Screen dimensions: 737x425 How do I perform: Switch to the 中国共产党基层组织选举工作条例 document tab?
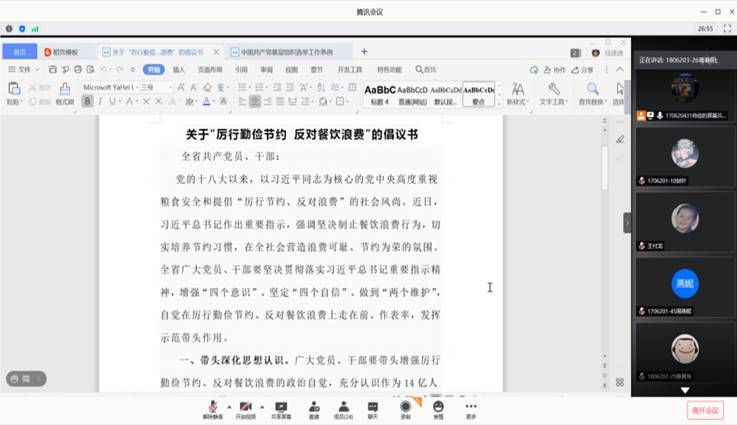286,51
